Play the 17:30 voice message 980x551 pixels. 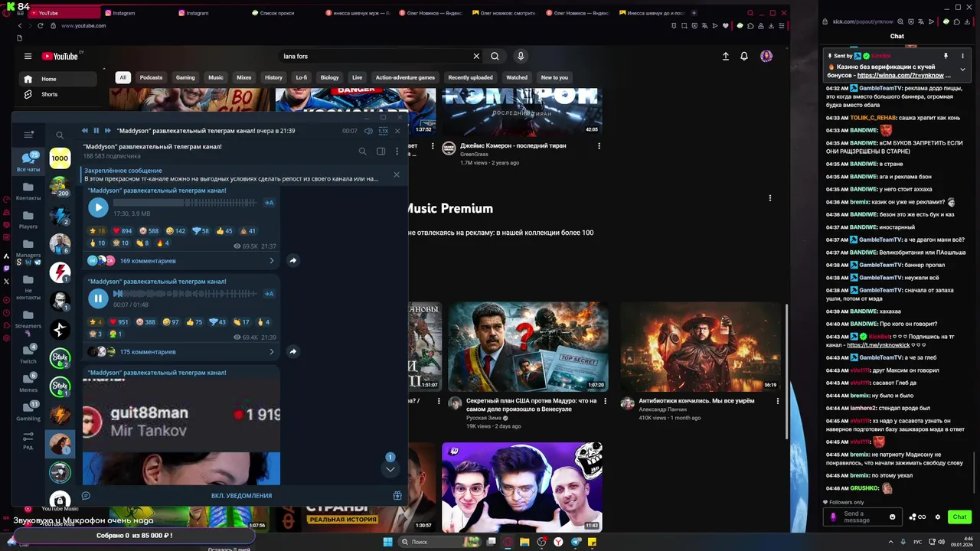(x=98, y=207)
